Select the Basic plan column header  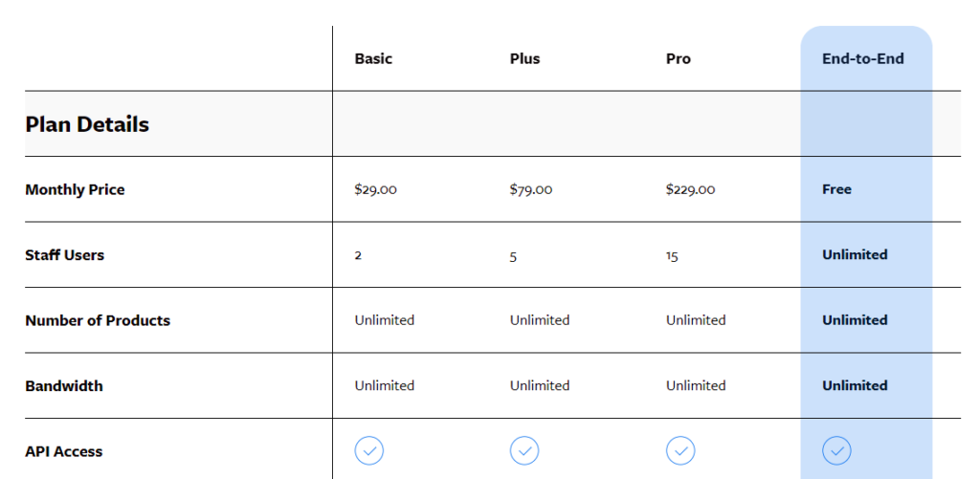pyautogui.click(x=373, y=58)
